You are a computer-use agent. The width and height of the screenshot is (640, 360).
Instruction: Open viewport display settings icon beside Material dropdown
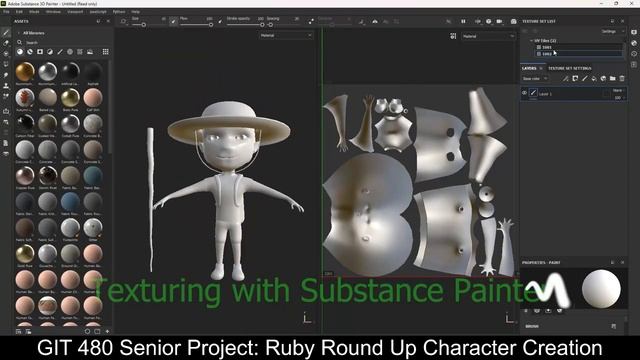point(453,36)
